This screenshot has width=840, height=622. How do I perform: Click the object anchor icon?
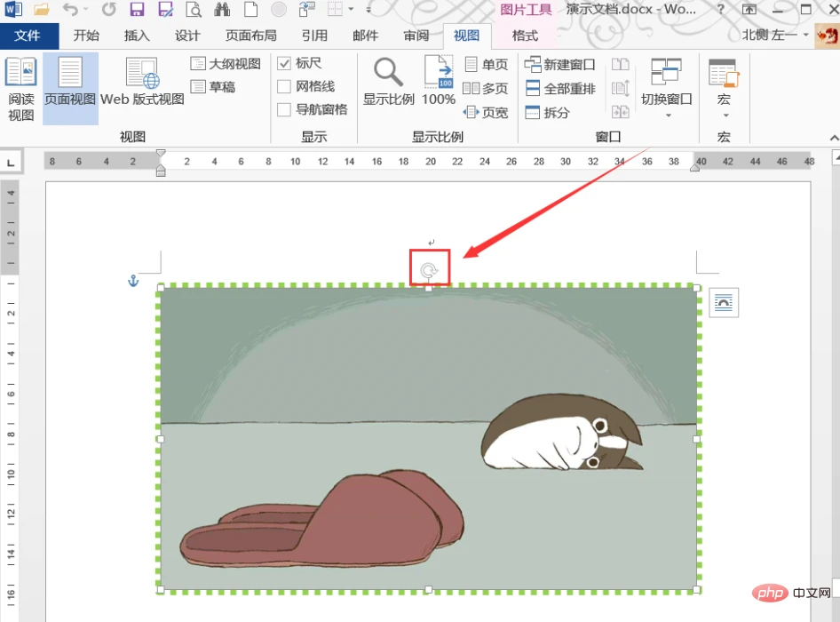click(133, 281)
